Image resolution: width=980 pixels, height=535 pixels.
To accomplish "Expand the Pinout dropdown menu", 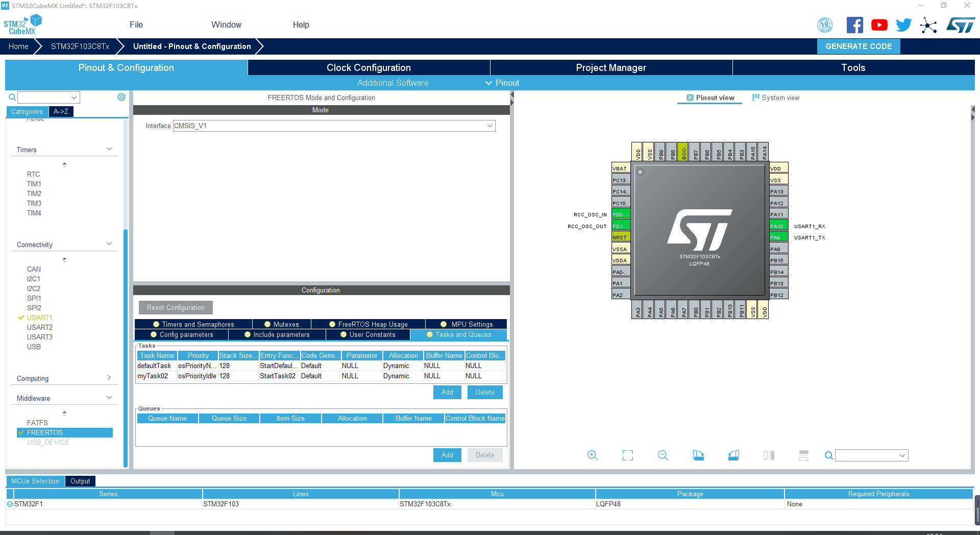I will 502,83.
